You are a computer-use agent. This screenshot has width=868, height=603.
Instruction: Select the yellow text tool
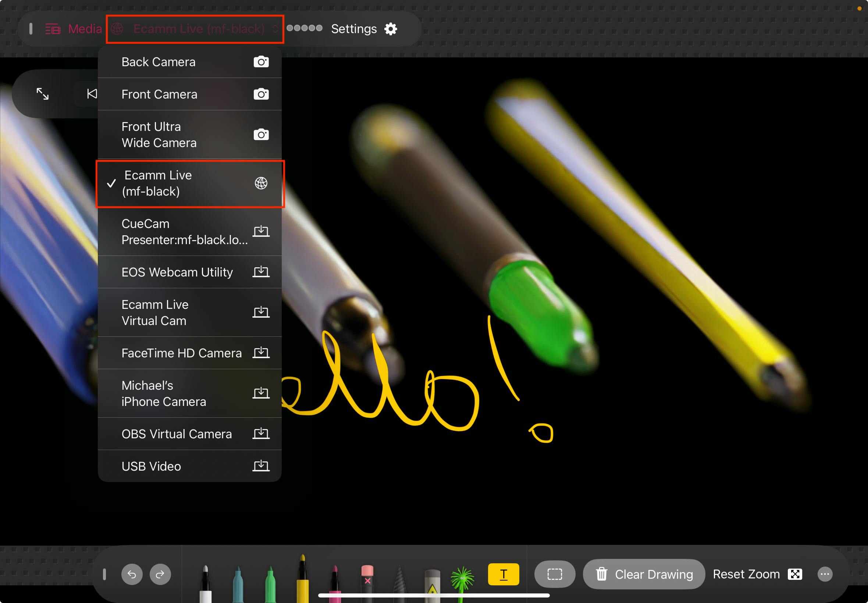[x=503, y=574]
